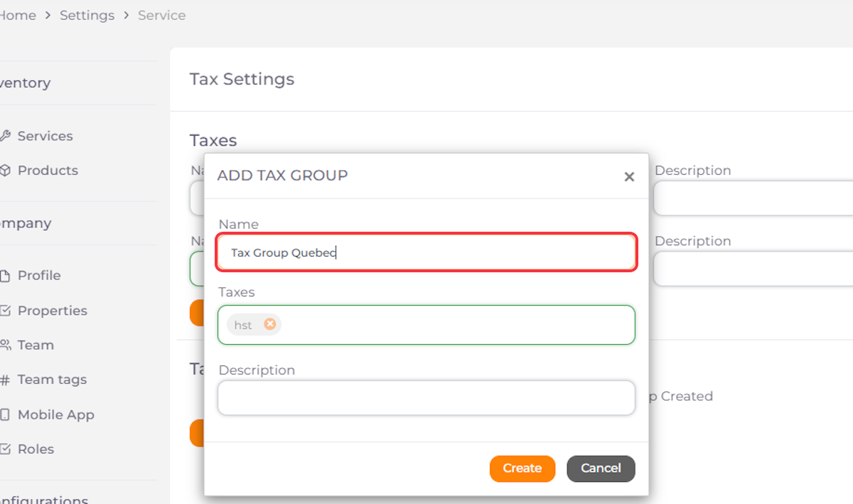This screenshot has height=504, width=853.
Task: Open the Properties checklist icon
Action: tap(5, 311)
